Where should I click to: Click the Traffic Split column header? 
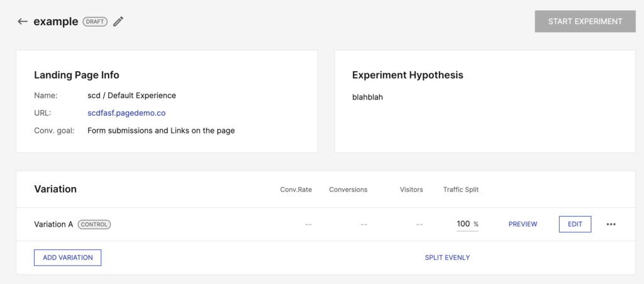point(461,190)
